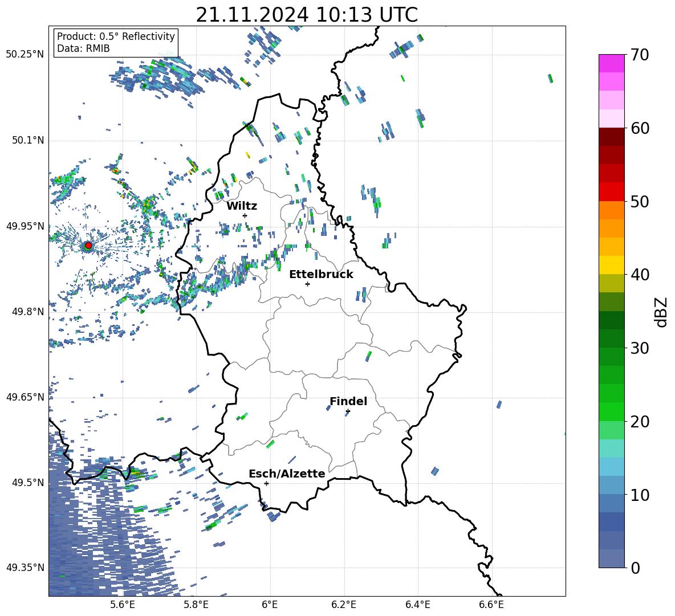Click the Ettelbruck city label
The width and height of the screenshot is (675, 616).
(x=321, y=275)
